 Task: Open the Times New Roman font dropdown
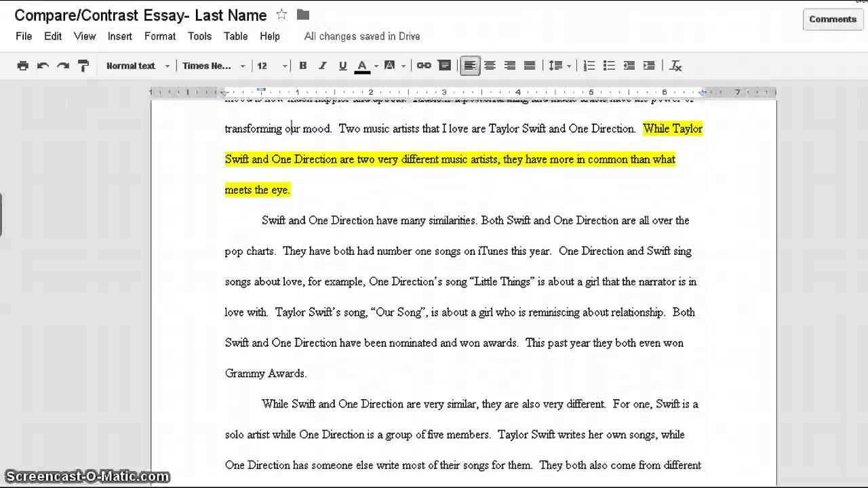[x=214, y=66]
